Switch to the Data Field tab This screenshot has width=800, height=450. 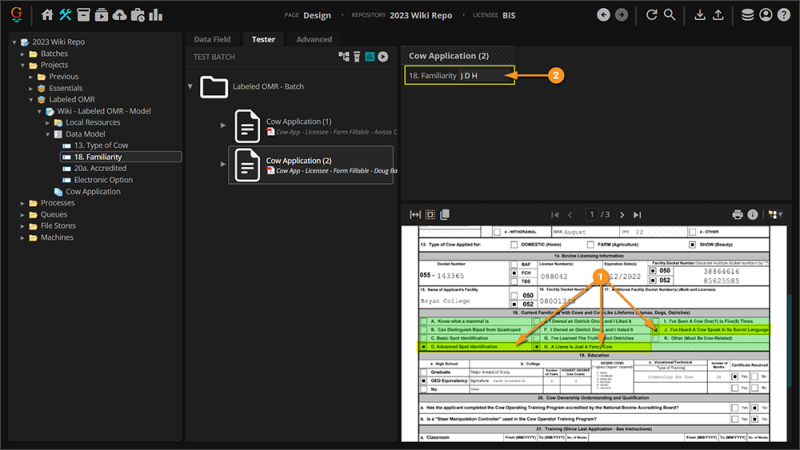212,39
